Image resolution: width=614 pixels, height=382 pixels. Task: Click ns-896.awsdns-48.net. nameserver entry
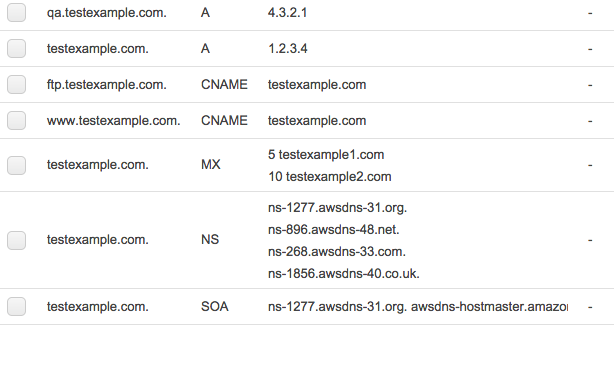[334, 229]
